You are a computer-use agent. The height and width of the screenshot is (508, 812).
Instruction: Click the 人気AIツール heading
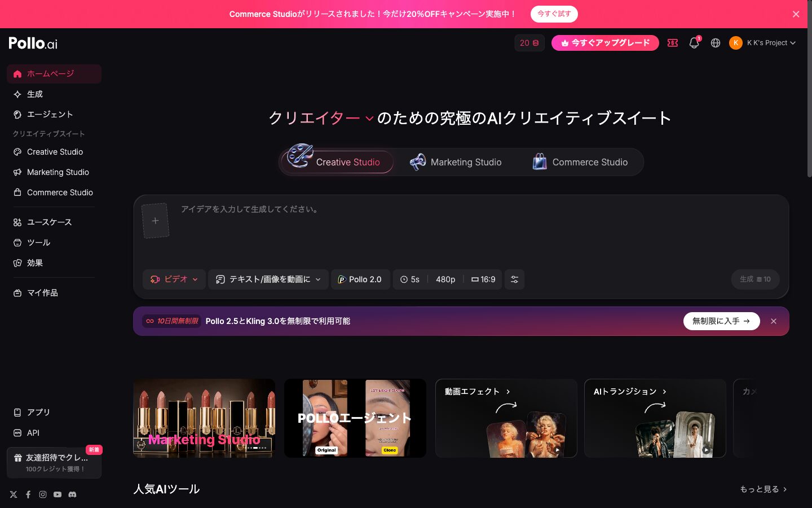pyautogui.click(x=166, y=489)
